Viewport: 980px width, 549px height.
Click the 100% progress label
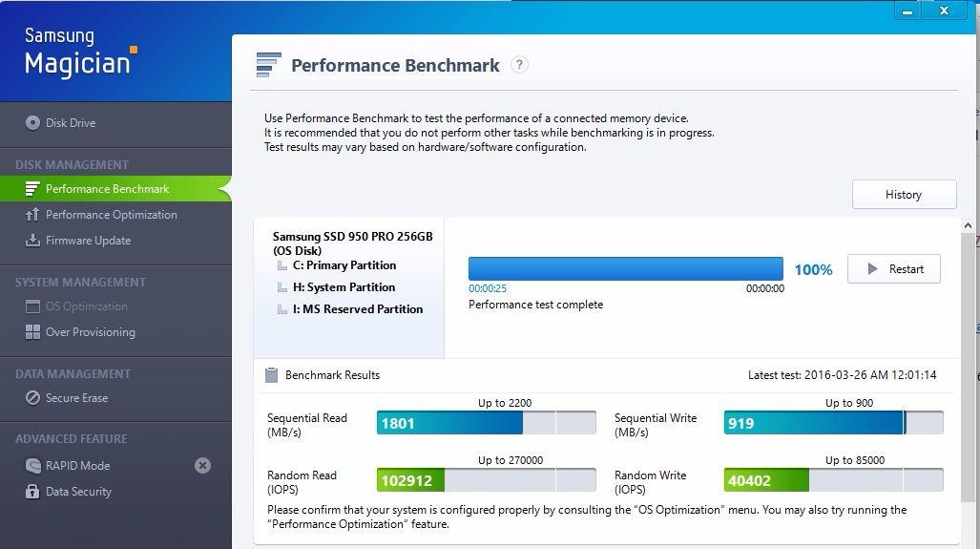click(x=813, y=269)
